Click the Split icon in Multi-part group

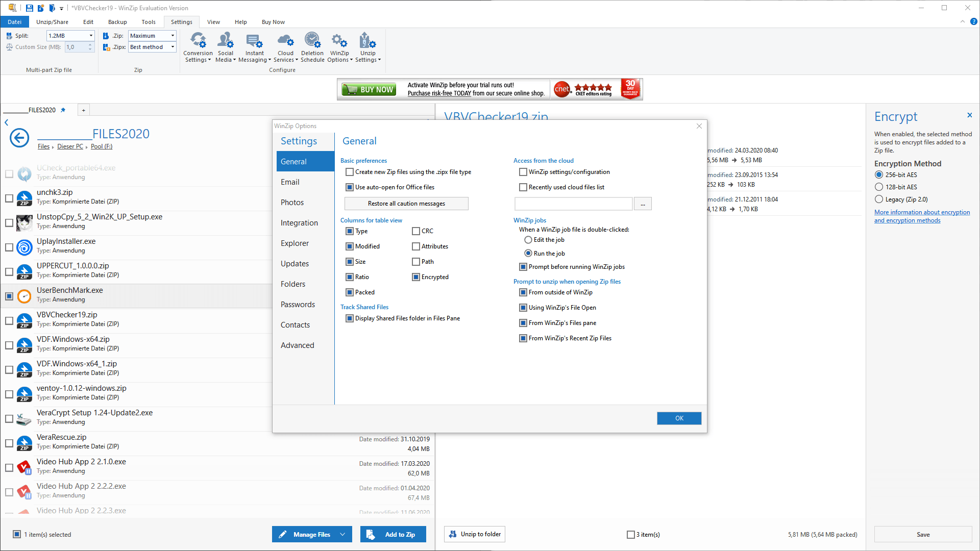coord(9,36)
